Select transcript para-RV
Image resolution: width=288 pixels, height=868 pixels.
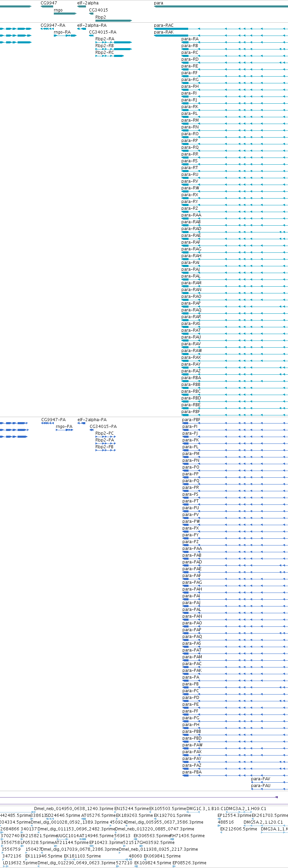pyautogui.click(x=190, y=181)
